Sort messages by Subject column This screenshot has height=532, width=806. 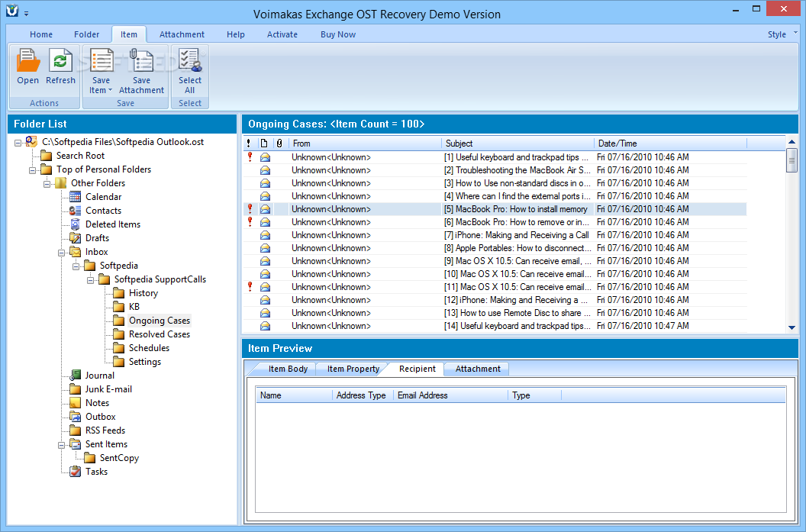click(517, 143)
